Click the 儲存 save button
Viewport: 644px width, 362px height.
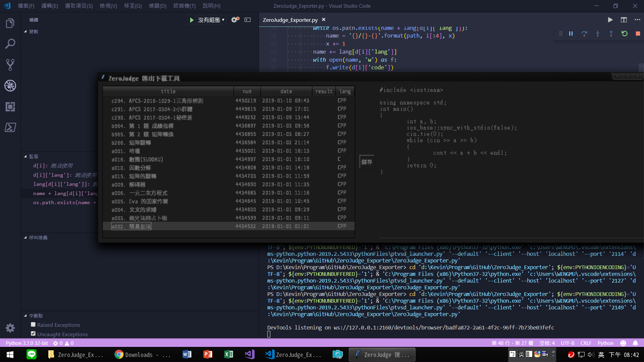click(x=367, y=162)
